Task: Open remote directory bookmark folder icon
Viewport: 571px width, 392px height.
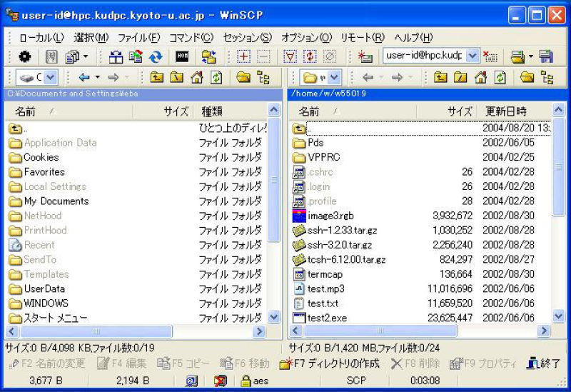Action: 527,77
